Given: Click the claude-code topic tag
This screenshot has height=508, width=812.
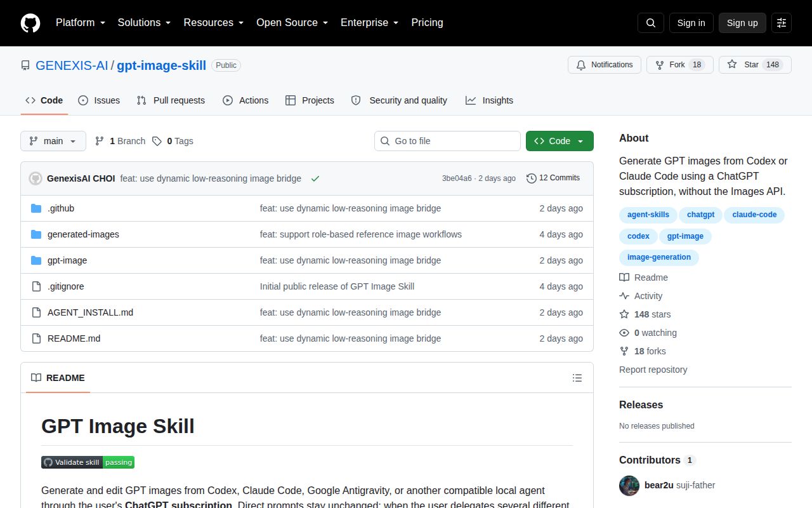Looking at the screenshot, I should click(x=754, y=215).
